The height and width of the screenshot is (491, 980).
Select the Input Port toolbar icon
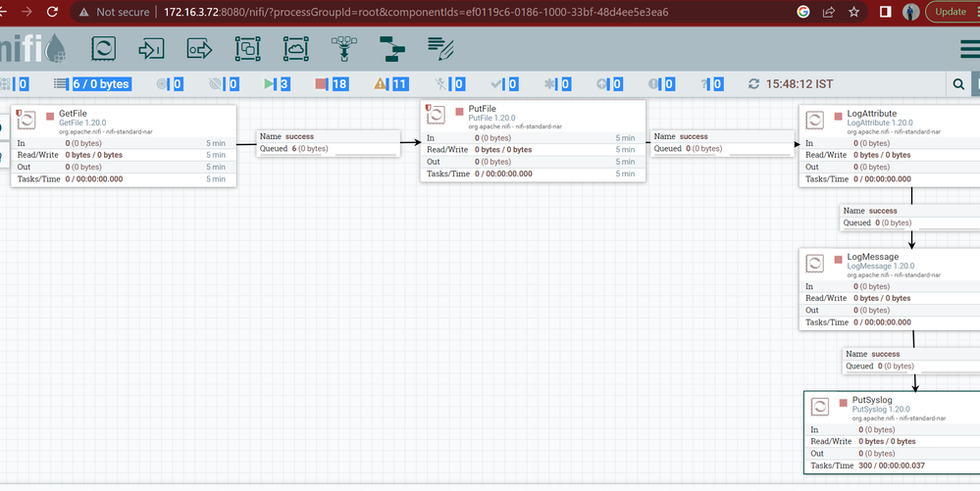coord(151,48)
